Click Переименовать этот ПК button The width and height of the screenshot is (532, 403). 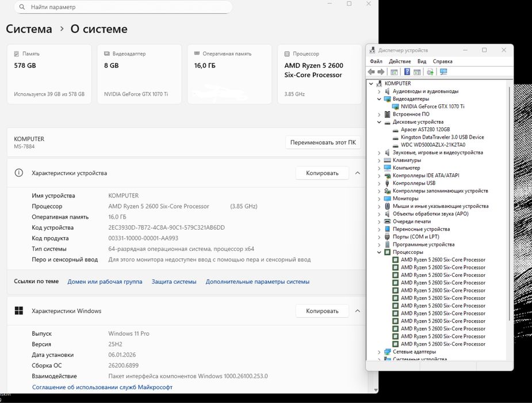(x=323, y=142)
